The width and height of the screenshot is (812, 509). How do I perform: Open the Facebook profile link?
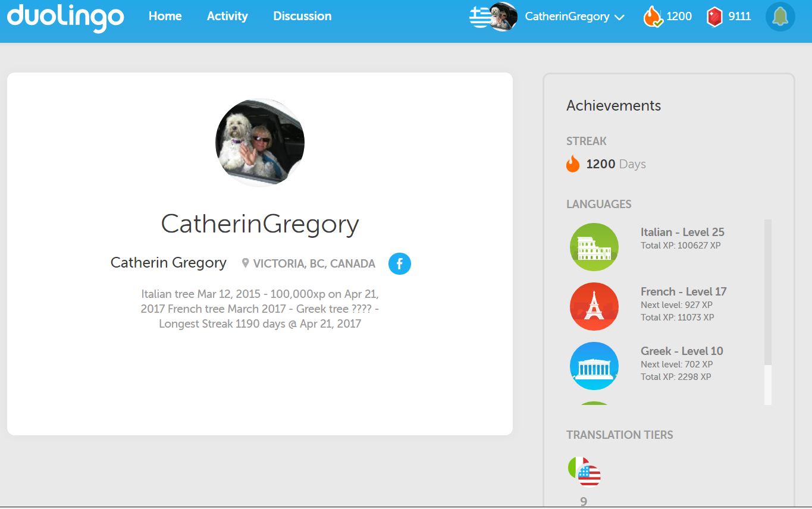pyautogui.click(x=399, y=263)
